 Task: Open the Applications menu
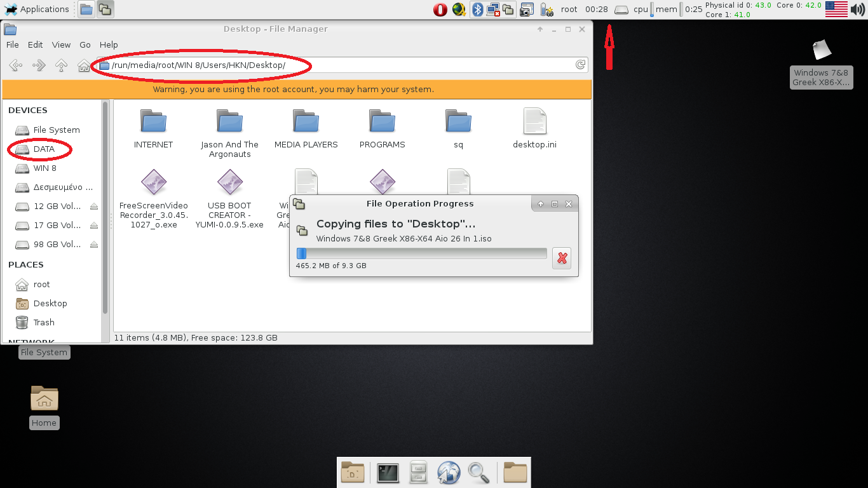(x=37, y=10)
